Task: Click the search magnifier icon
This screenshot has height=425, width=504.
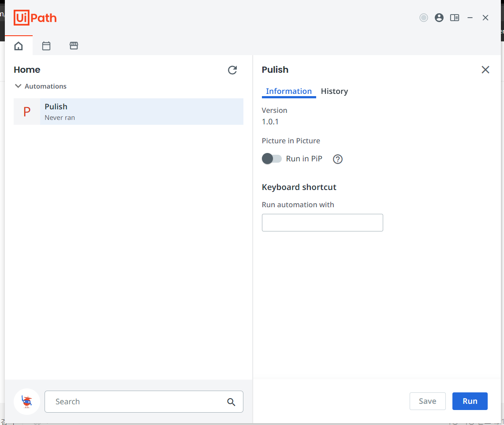Action: 231,402
